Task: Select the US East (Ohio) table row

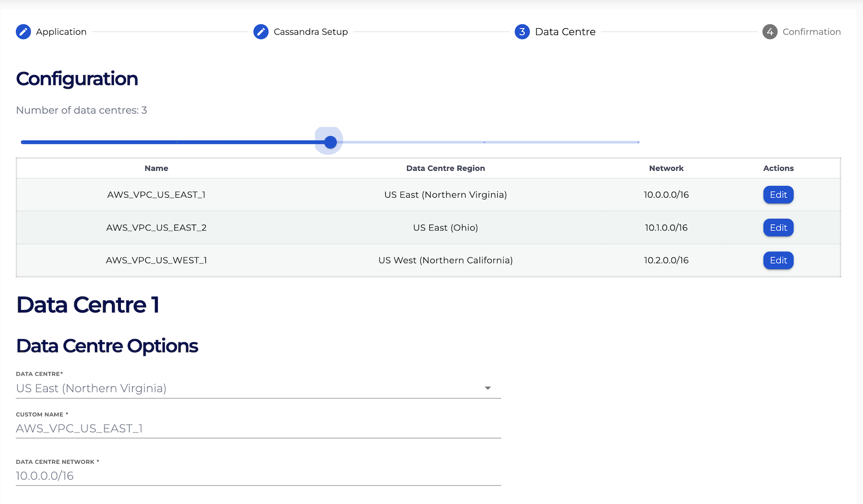Action: tap(445, 228)
